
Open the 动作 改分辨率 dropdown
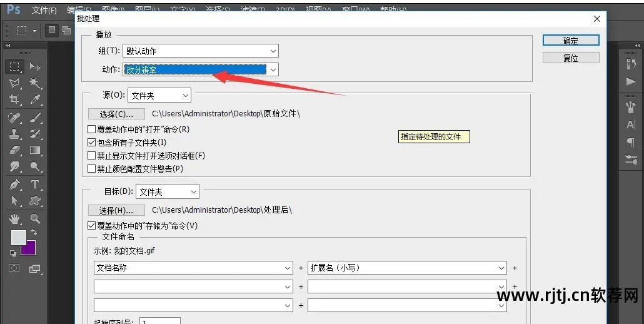coord(201,69)
